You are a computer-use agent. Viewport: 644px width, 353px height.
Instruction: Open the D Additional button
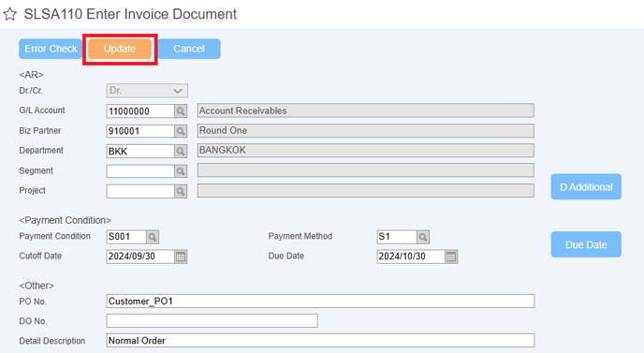coord(586,187)
